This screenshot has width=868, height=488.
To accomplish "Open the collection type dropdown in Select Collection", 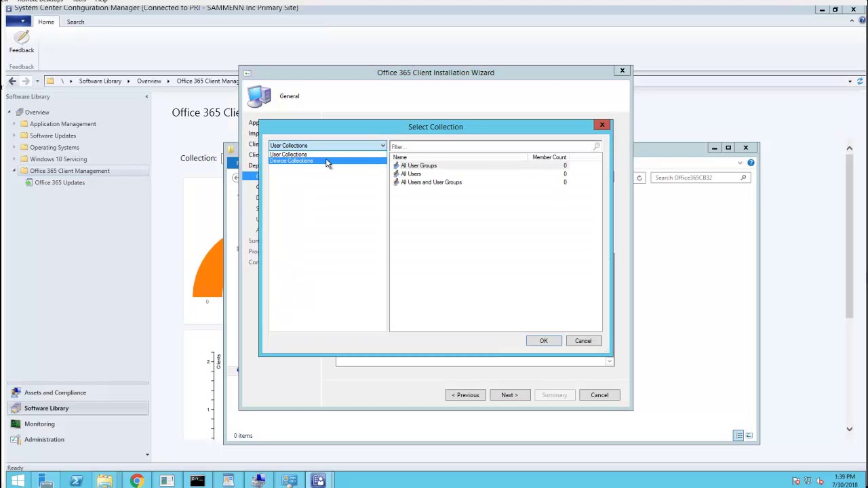I will coord(382,146).
